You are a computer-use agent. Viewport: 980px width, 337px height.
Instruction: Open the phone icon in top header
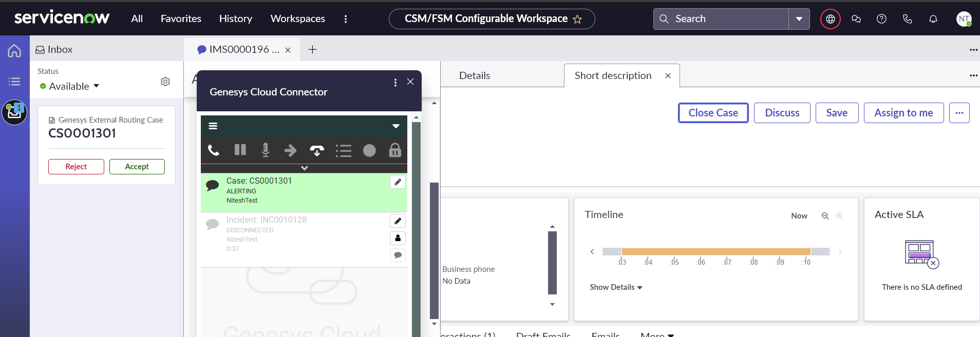908,19
